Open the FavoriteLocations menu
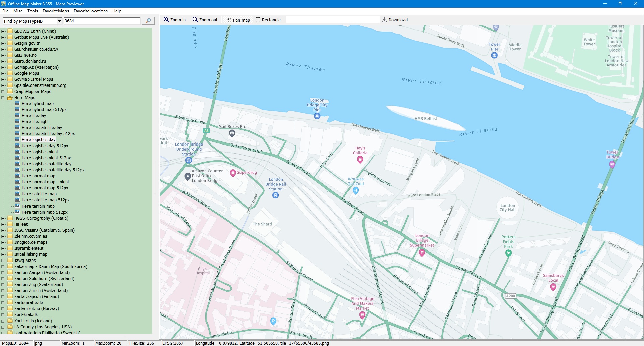This screenshot has height=346, width=644. point(91,11)
